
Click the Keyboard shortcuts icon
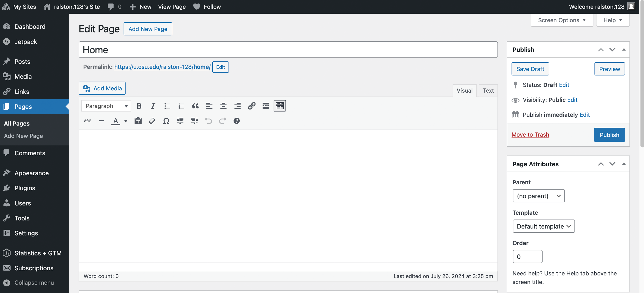(236, 120)
